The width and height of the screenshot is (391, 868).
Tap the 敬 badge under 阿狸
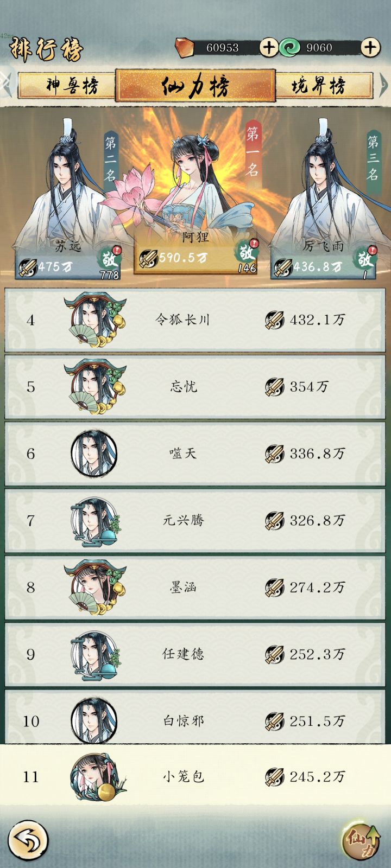(x=247, y=251)
